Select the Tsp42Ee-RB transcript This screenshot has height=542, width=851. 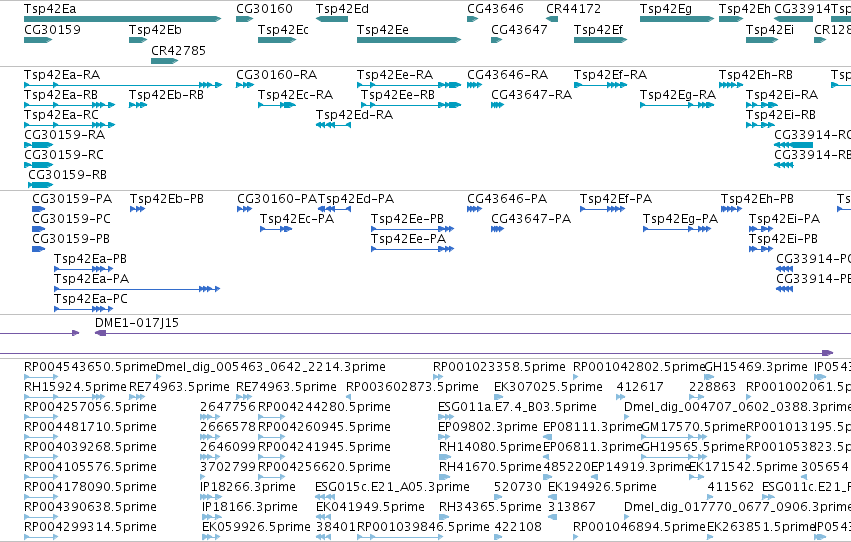pos(411,105)
